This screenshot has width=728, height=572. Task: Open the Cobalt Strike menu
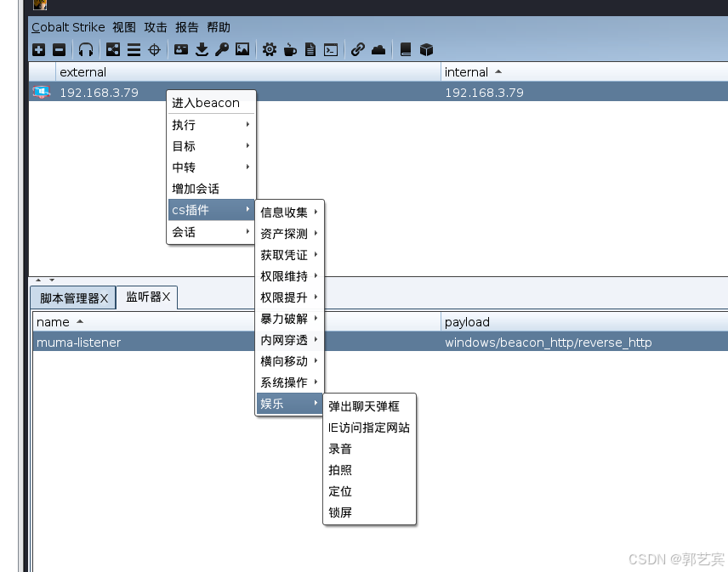[x=68, y=27]
